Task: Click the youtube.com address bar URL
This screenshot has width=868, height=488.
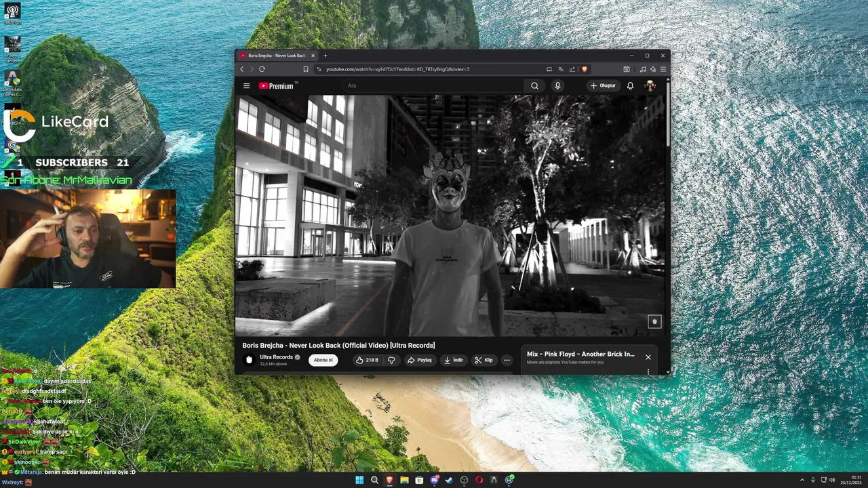Action: pos(397,69)
